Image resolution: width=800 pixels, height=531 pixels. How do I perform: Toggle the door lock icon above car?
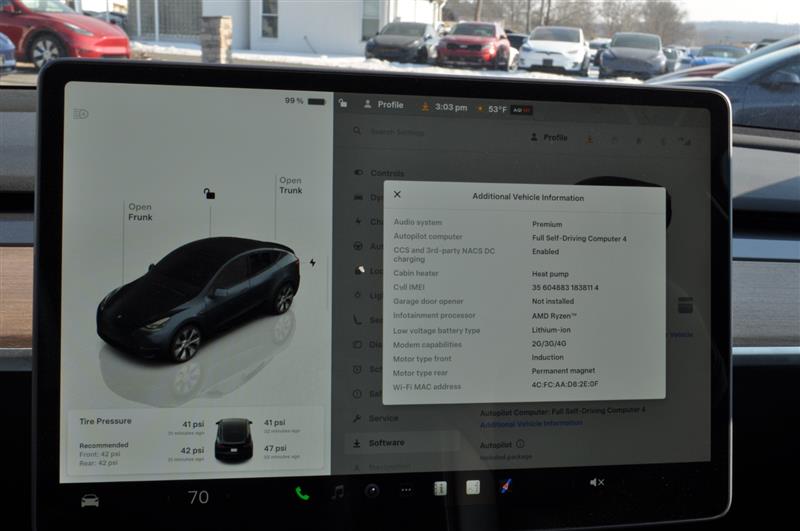209,194
